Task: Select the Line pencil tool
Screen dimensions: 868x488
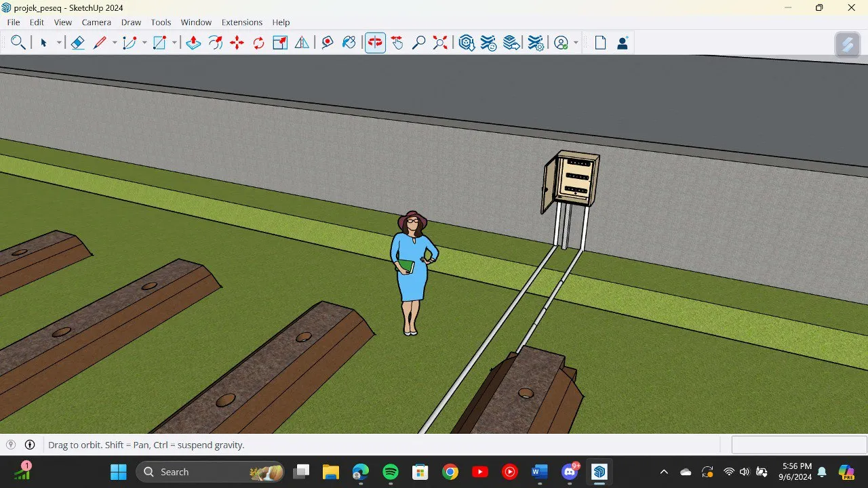Action: coord(100,43)
